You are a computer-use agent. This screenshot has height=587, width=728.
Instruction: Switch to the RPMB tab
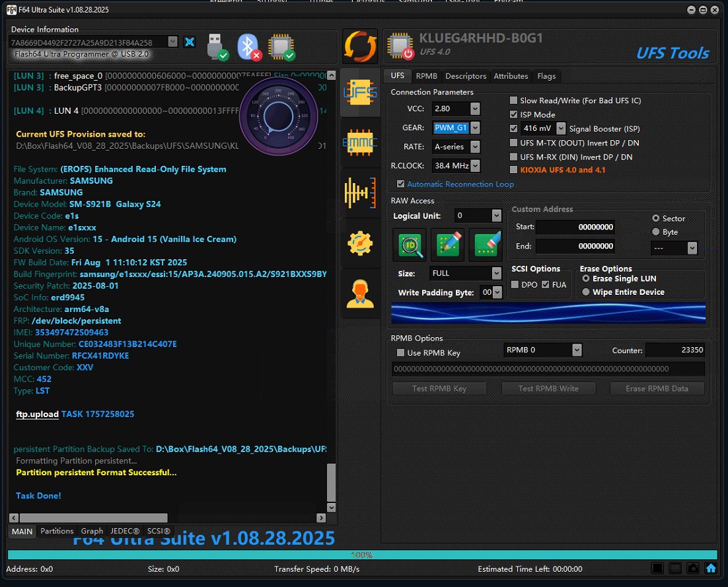(x=426, y=76)
